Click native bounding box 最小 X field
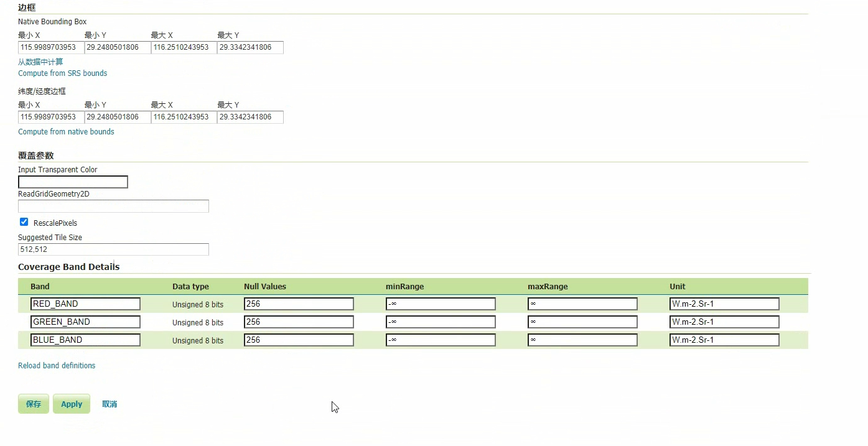Screen dimensions: 868x446 coord(51,47)
